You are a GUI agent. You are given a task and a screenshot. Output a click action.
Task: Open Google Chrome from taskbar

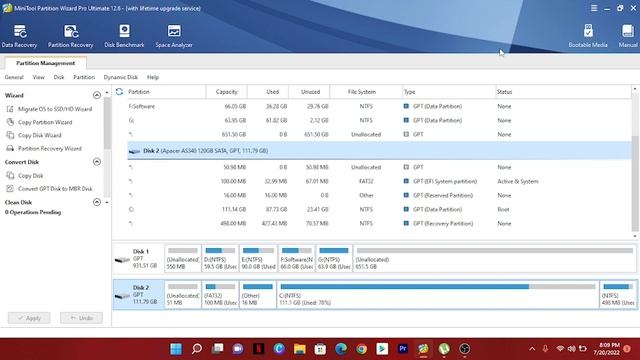[361, 349]
